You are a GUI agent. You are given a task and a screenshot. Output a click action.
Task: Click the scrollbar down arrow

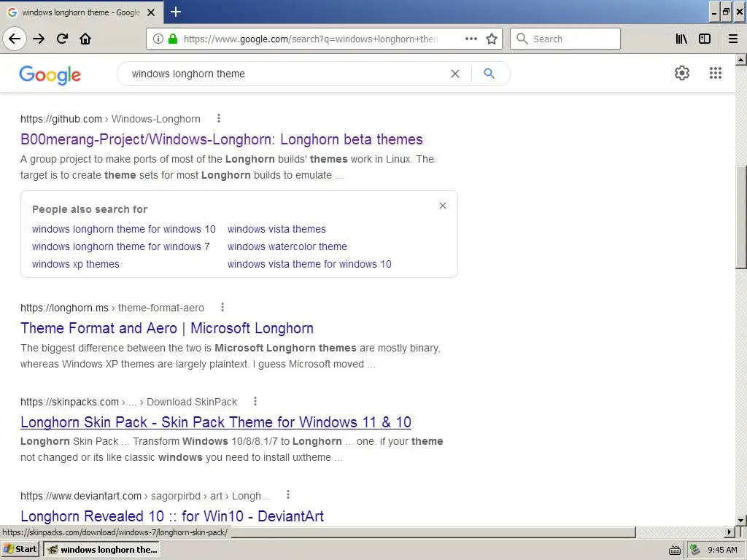pyautogui.click(x=741, y=520)
